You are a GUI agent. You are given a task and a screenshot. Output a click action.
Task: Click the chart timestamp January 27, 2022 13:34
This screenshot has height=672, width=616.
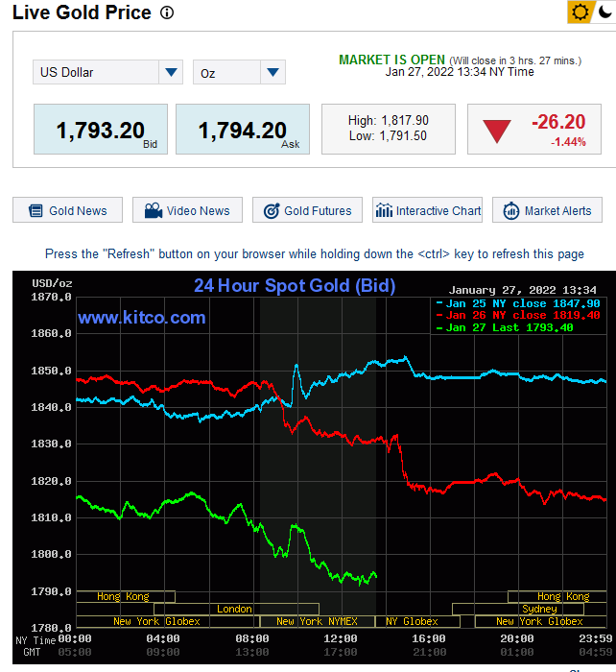(522, 290)
